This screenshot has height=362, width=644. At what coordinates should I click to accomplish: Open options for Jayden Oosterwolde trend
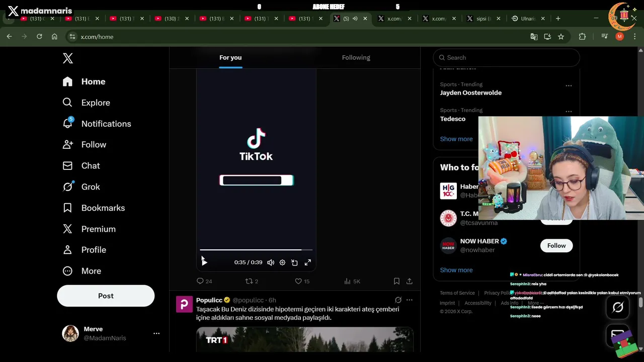(x=569, y=86)
